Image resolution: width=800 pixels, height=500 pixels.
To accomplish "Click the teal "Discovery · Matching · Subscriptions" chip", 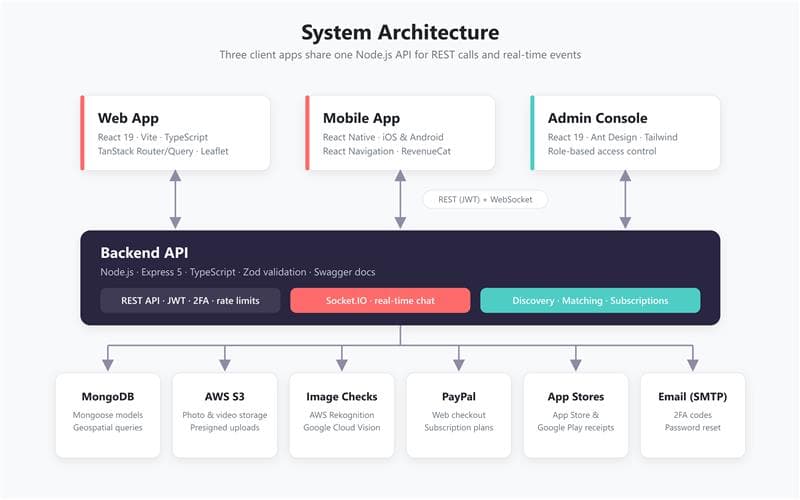I will pyautogui.click(x=590, y=301).
